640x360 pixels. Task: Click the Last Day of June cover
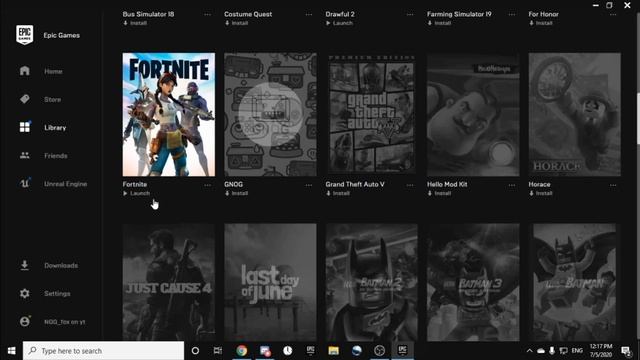click(x=270, y=282)
